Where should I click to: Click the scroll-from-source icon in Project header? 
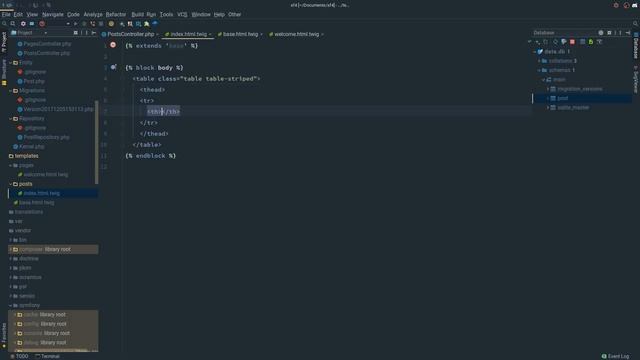click(x=76, y=33)
